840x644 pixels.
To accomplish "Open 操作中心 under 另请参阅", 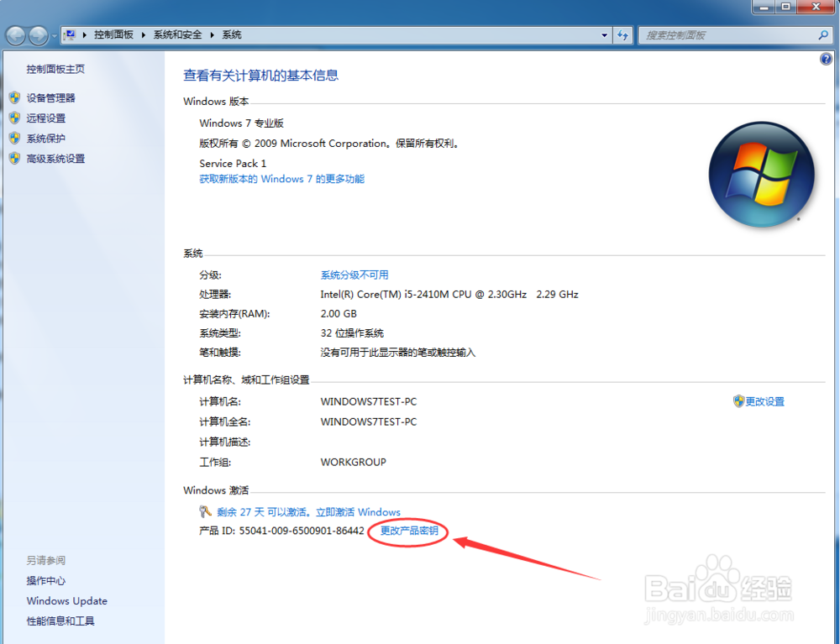I will (46, 581).
